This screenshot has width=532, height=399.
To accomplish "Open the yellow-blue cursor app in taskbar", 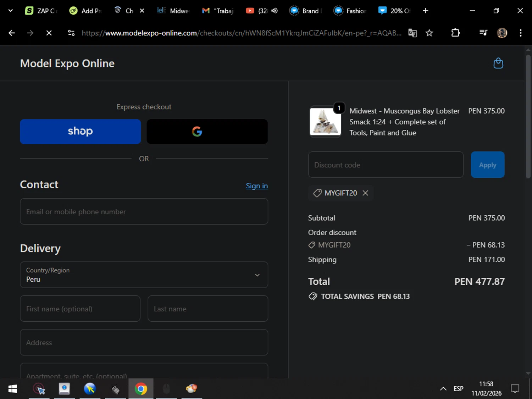I will [90, 389].
